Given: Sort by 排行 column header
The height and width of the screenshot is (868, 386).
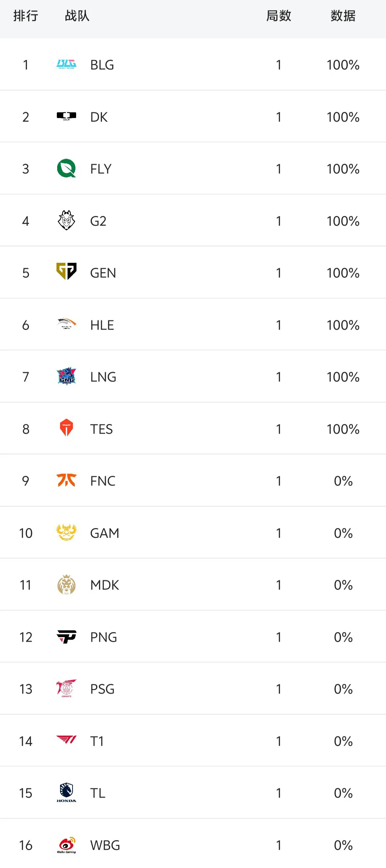Looking at the screenshot, I should pyautogui.click(x=26, y=16).
